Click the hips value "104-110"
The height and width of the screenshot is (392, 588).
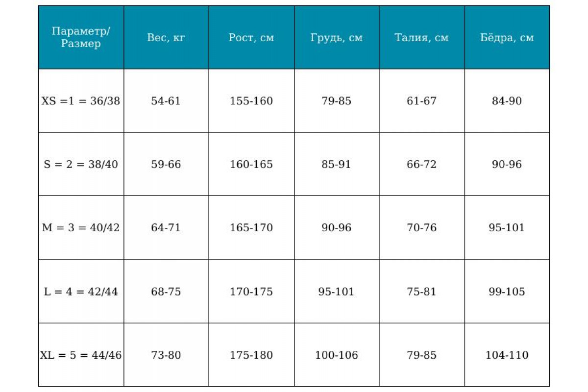click(507, 355)
